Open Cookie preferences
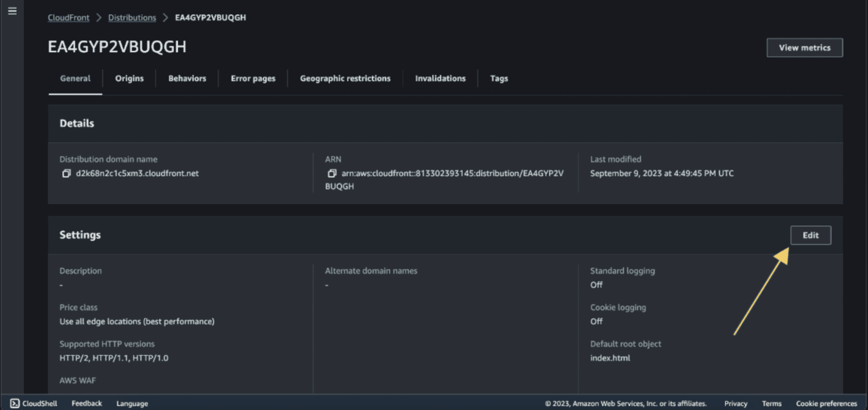Viewport: 868px width, 410px height. click(826, 403)
